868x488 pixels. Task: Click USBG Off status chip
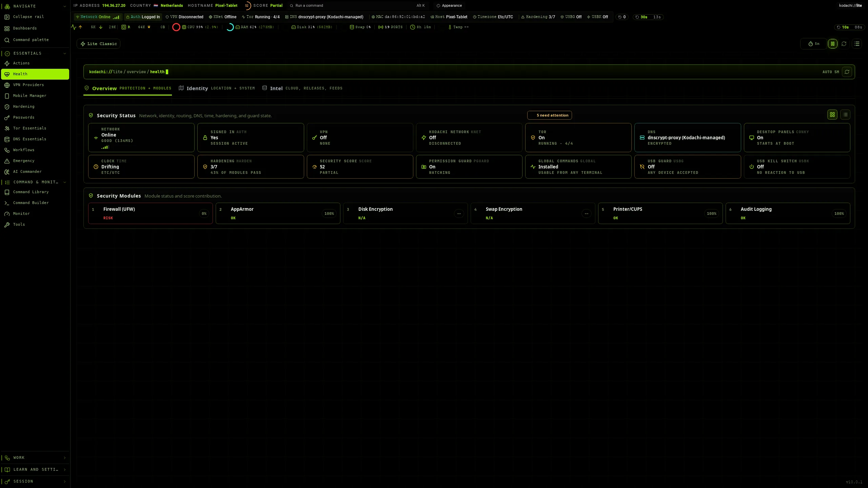coord(571,17)
